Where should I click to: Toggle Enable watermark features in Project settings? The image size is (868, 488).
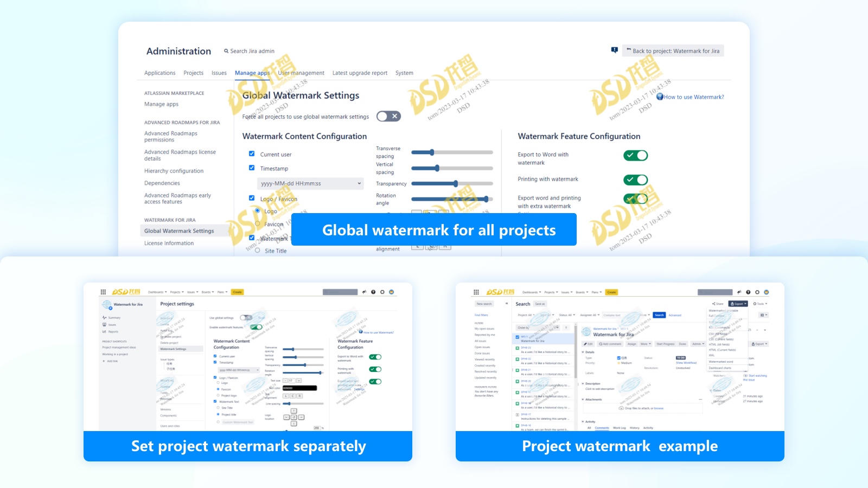pos(256,327)
